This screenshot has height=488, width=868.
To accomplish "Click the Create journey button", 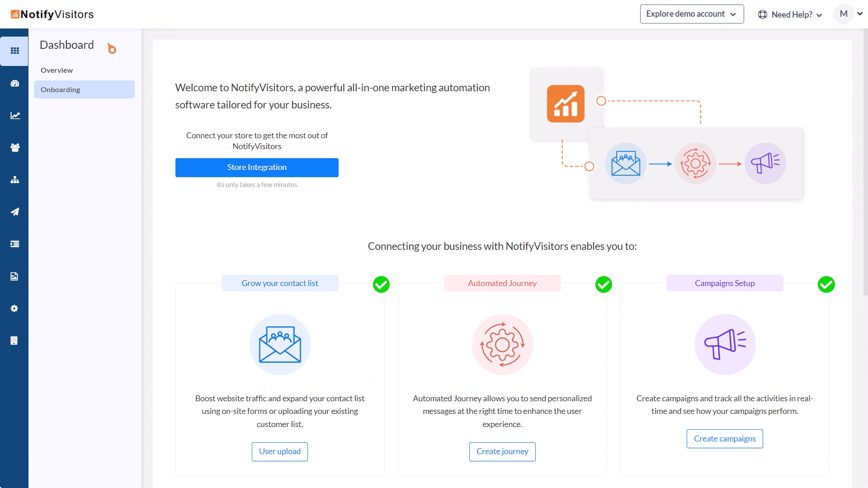I will click(502, 451).
